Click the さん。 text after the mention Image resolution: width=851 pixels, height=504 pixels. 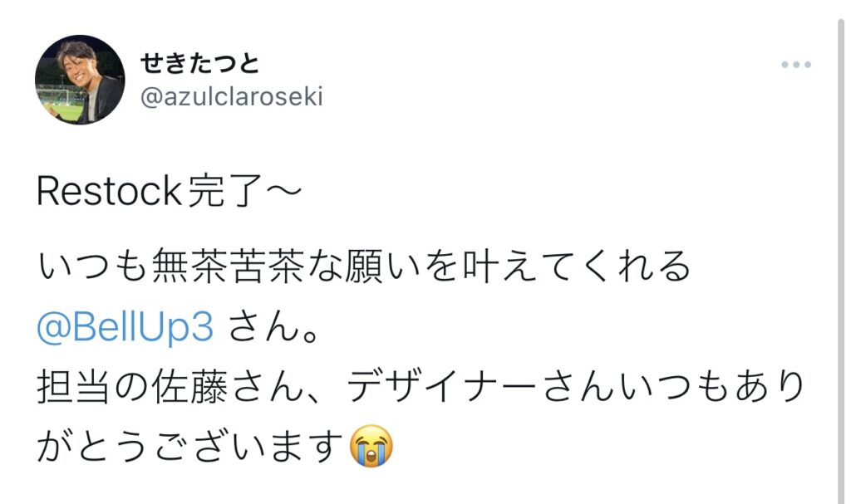click(x=274, y=326)
